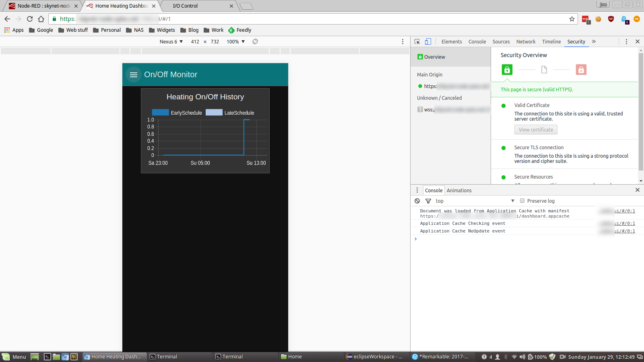Toggle LateSchedule legend series
The width and height of the screenshot is (644, 362).
point(230,113)
